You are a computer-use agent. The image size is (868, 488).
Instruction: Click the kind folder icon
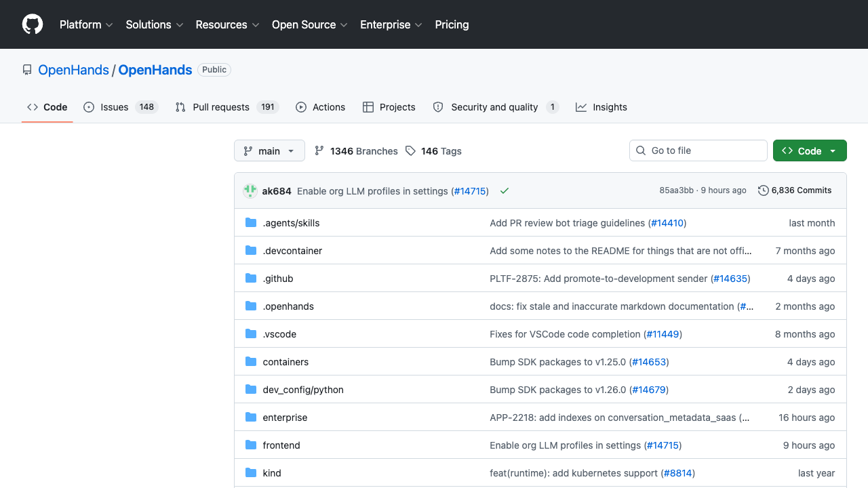pyautogui.click(x=251, y=473)
